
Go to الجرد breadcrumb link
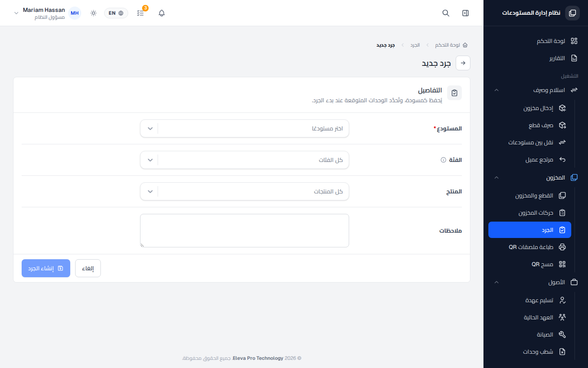415,45
